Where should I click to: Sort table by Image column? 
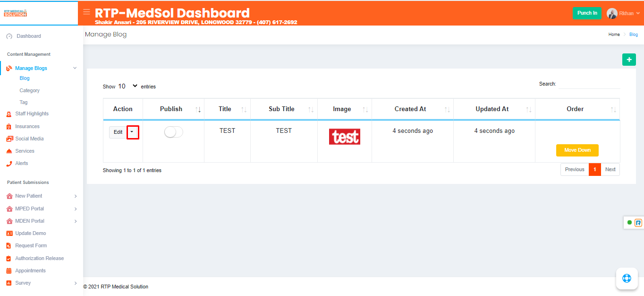click(345, 109)
